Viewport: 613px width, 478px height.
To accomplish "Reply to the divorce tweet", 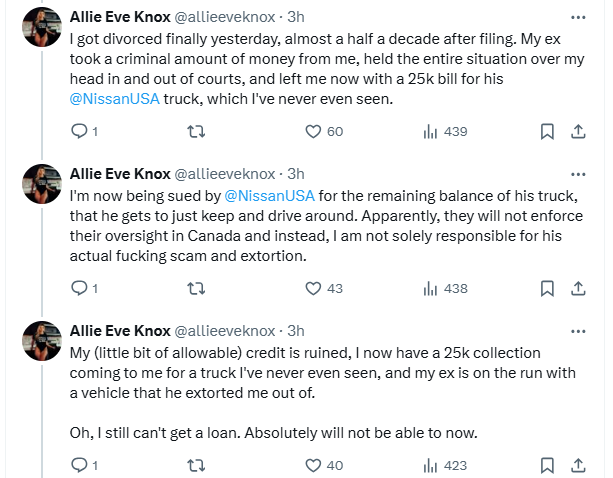I will point(80,131).
